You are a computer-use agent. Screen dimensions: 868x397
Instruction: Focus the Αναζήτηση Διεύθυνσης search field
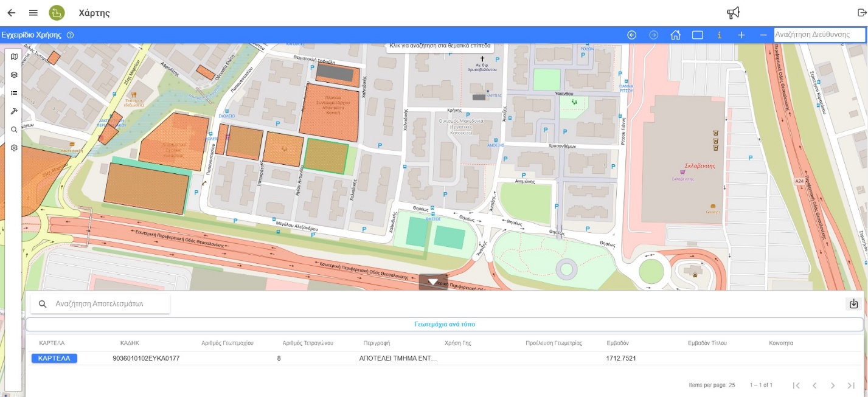819,35
